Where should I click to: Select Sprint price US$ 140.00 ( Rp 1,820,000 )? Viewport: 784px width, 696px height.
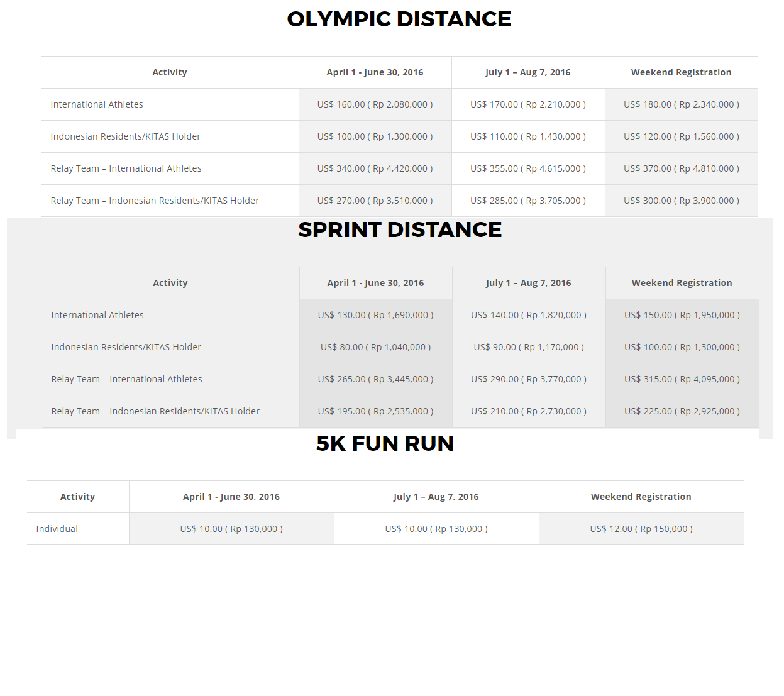pyautogui.click(x=529, y=315)
